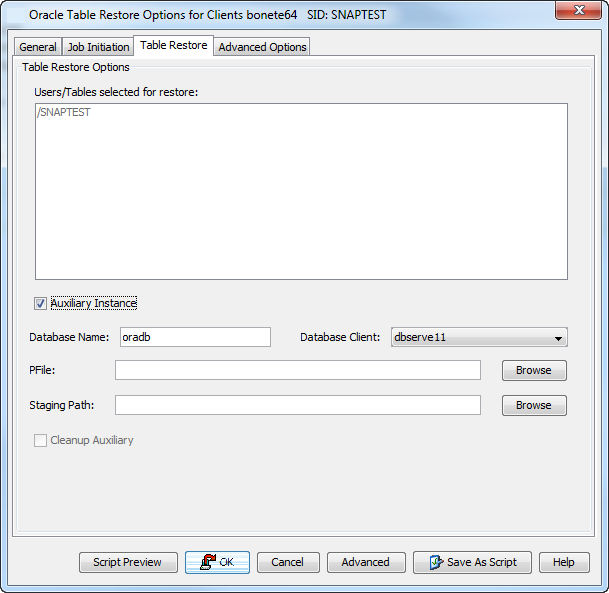This screenshot has width=609, height=593.
Task: Click into the Database Name field
Action: [x=195, y=337]
